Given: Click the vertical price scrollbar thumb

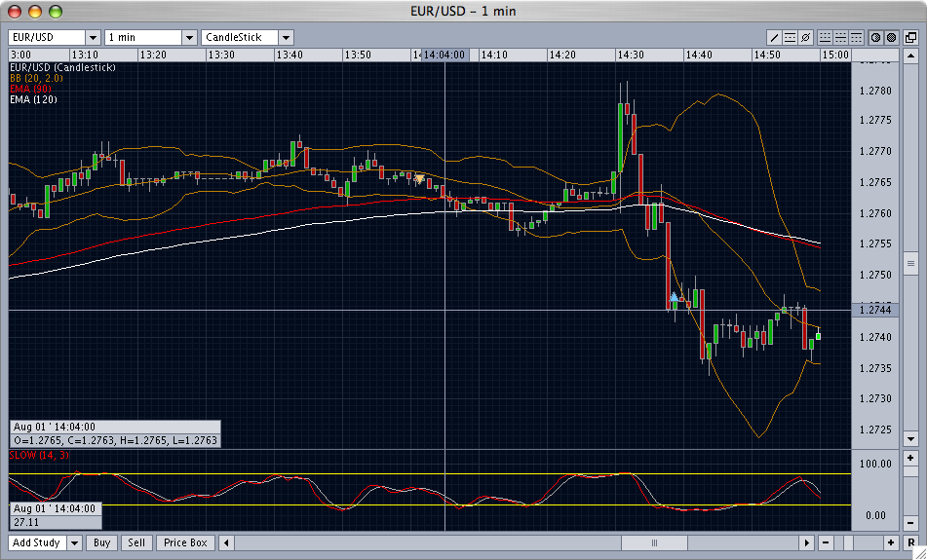Looking at the screenshot, I should [910, 263].
